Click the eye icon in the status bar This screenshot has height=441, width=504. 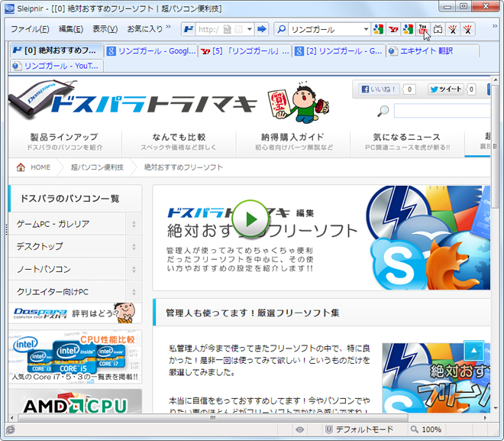[299, 430]
